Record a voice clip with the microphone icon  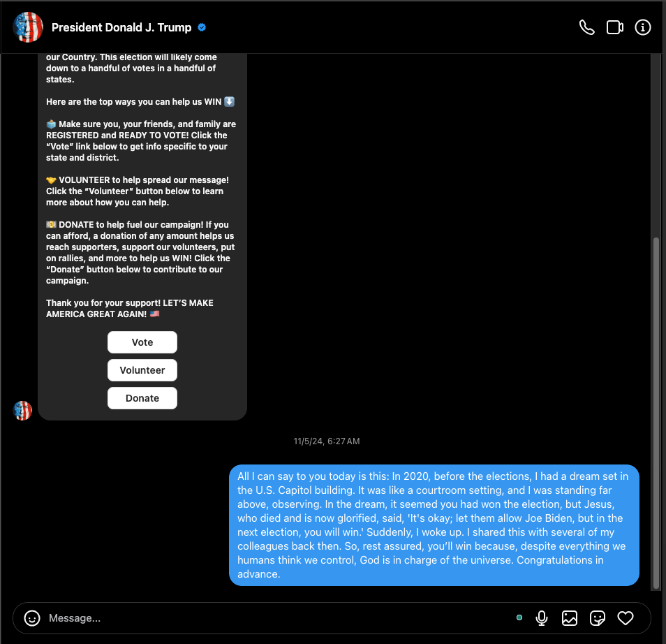coord(542,617)
